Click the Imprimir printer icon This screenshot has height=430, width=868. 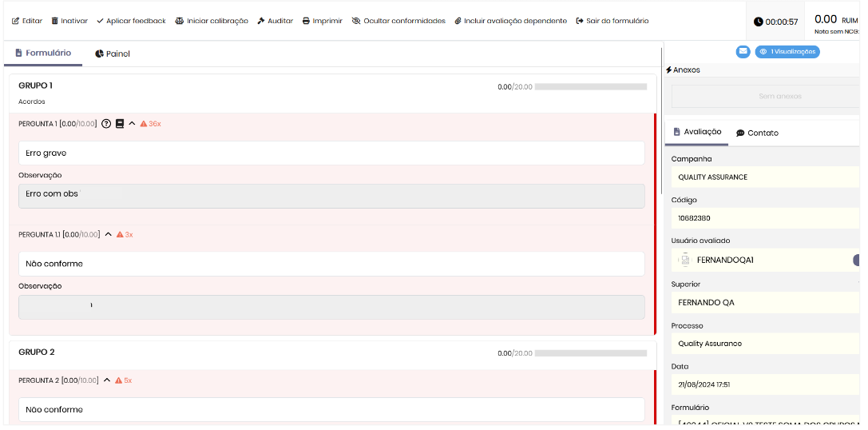(306, 21)
